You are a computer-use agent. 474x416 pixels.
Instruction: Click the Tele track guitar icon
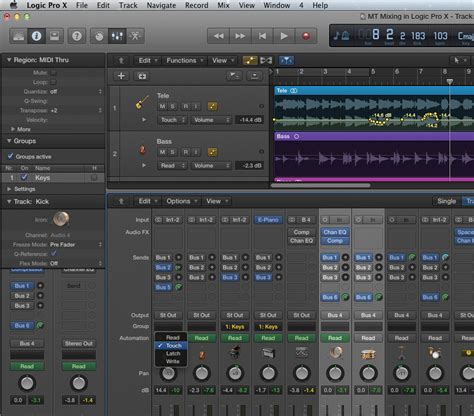[x=142, y=102]
